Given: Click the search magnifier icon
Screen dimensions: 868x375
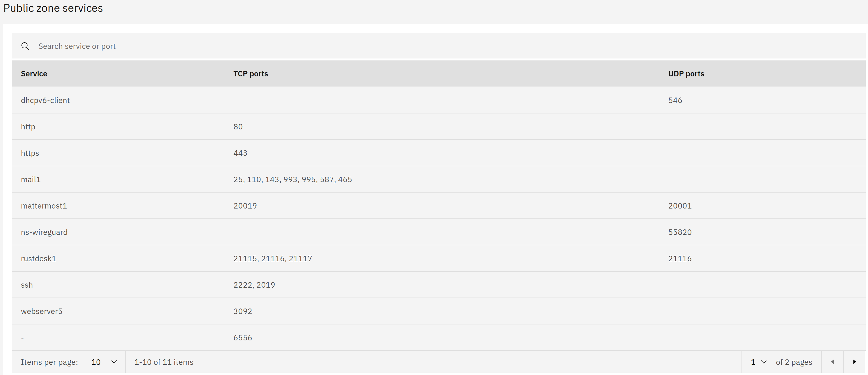Looking at the screenshot, I should [x=25, y=46].
